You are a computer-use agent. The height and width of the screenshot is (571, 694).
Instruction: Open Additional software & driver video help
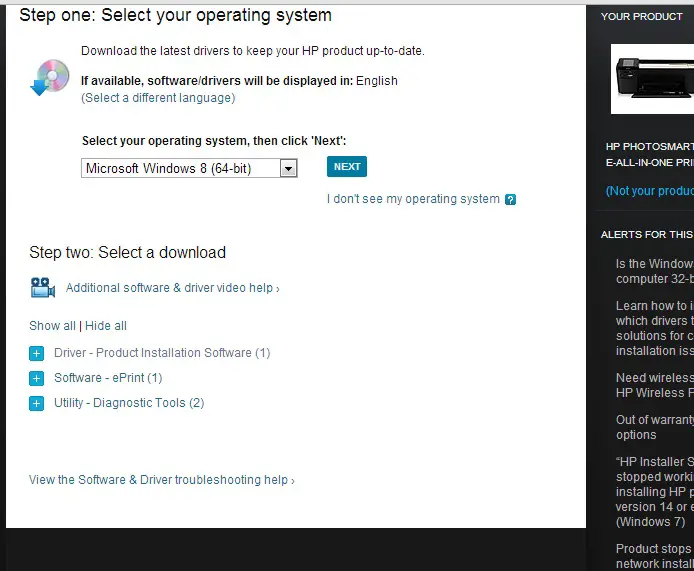173,288
